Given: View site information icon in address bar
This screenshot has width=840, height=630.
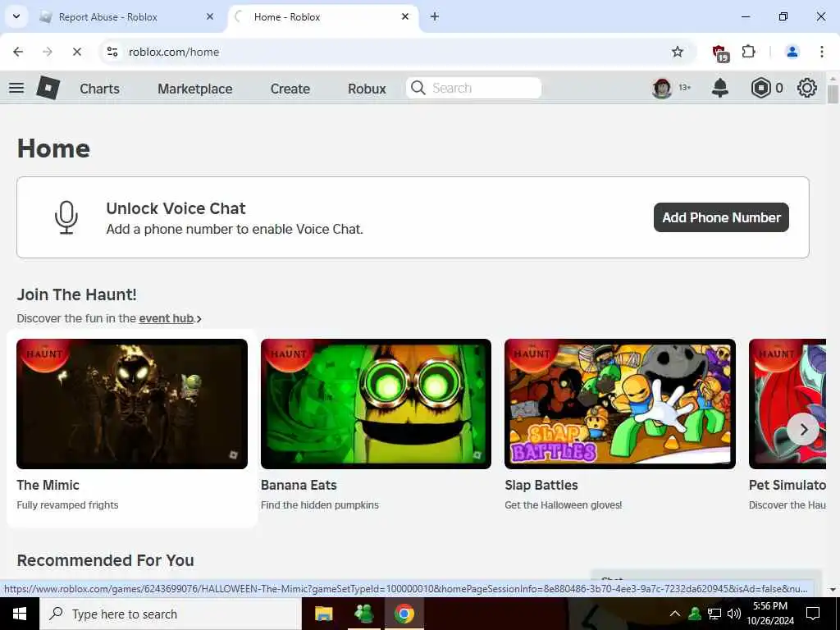Looking at the screenshot, I should click(x=112, y=52).
